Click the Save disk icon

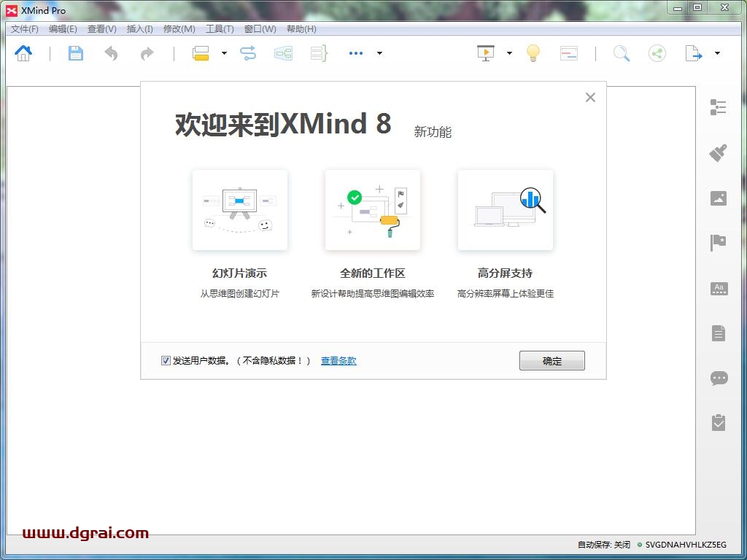[x=76, y=53]
